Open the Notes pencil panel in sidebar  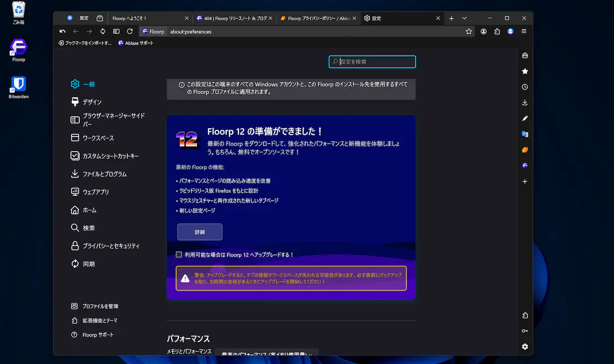525,118
